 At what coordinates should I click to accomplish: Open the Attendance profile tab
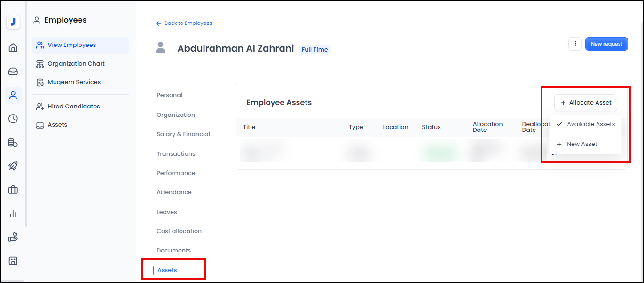(174, 192)
